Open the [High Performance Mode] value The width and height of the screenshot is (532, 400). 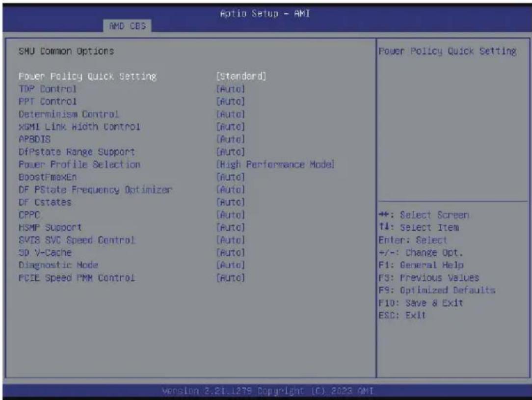click(275, 164)
